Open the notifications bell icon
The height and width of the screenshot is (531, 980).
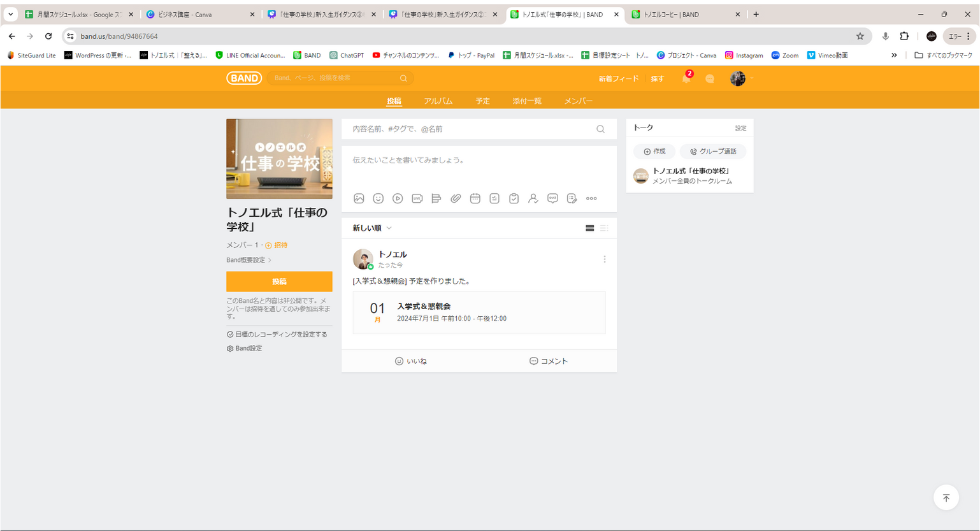(x=686, y=79)
